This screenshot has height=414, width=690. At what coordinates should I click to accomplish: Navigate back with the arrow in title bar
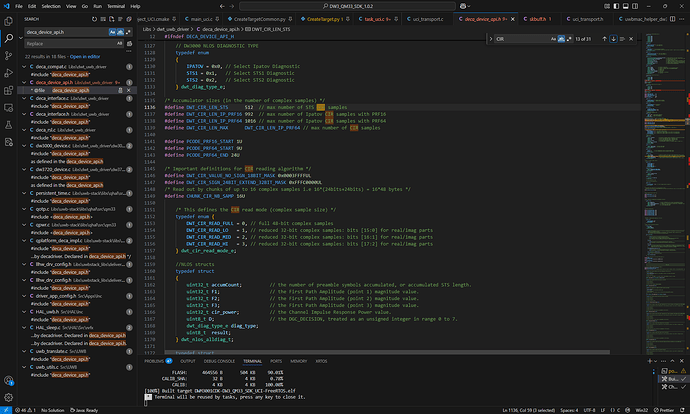[222, 6]
